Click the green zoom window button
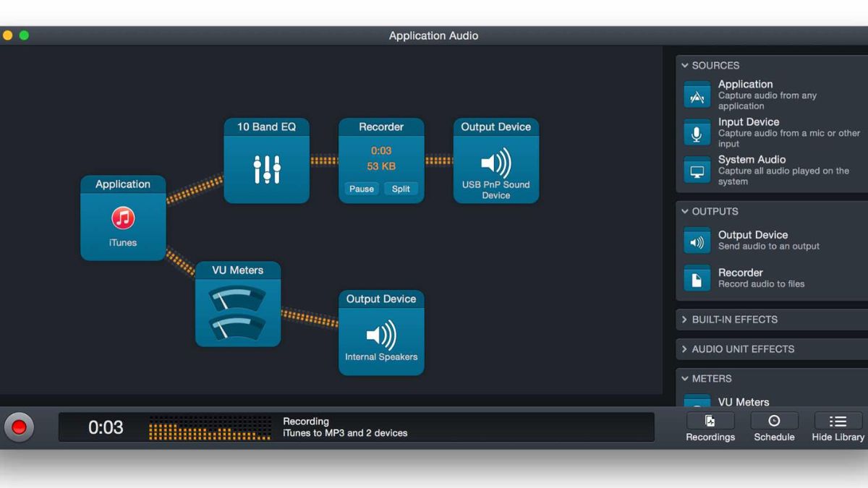The image size is (868, 488). (x=24, y=35)
